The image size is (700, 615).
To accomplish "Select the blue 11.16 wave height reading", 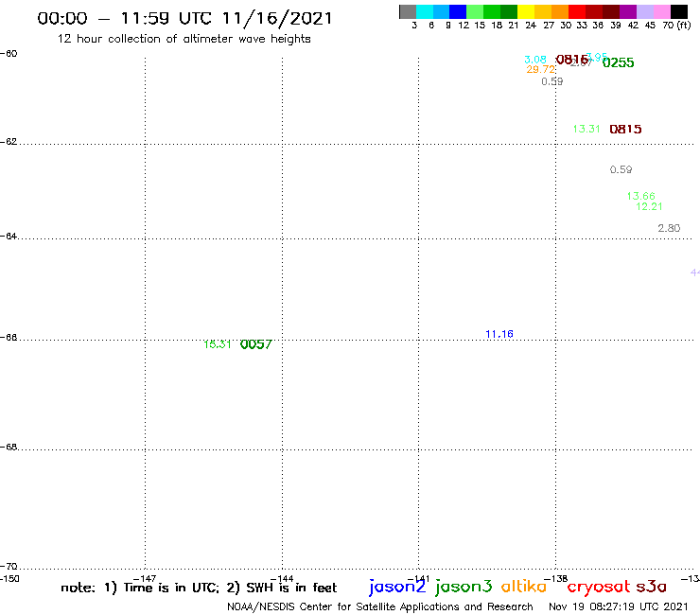I will 499,334.
